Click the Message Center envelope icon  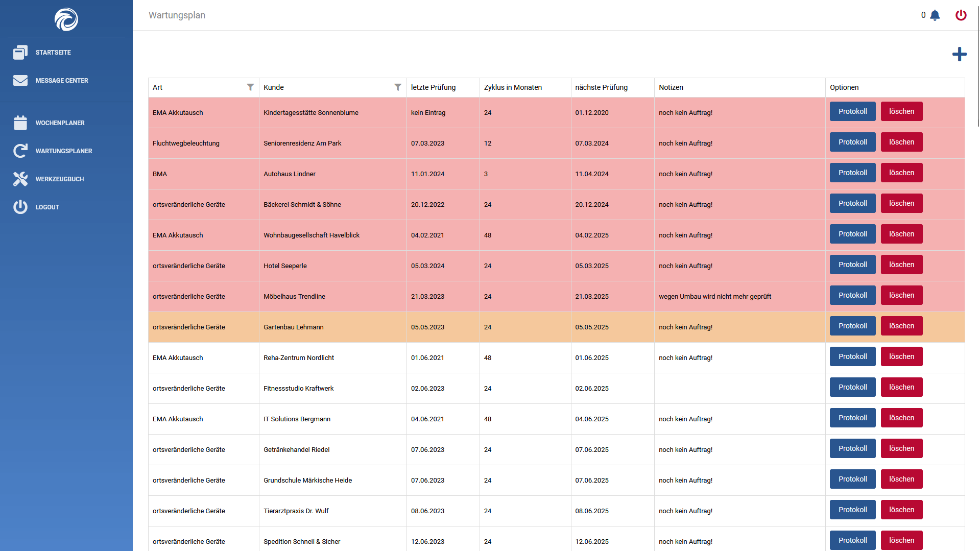20,81
